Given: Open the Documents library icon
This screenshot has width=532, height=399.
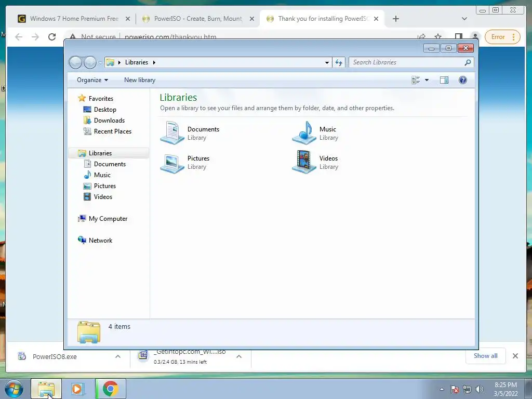Looking at the screenshot, I should (172, 133).
